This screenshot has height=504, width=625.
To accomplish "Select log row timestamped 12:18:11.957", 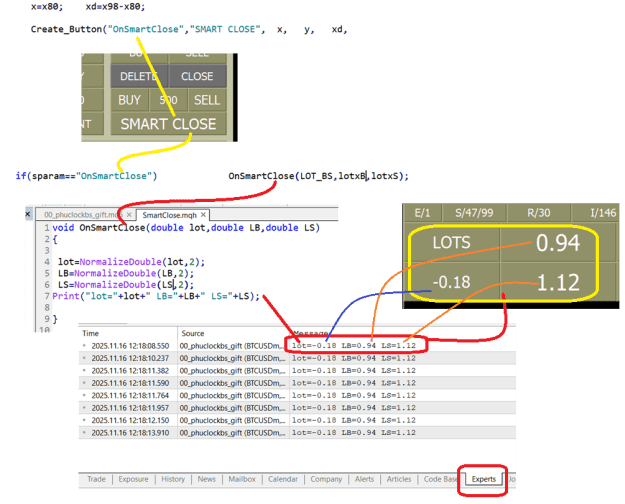I will click(297, 408).
